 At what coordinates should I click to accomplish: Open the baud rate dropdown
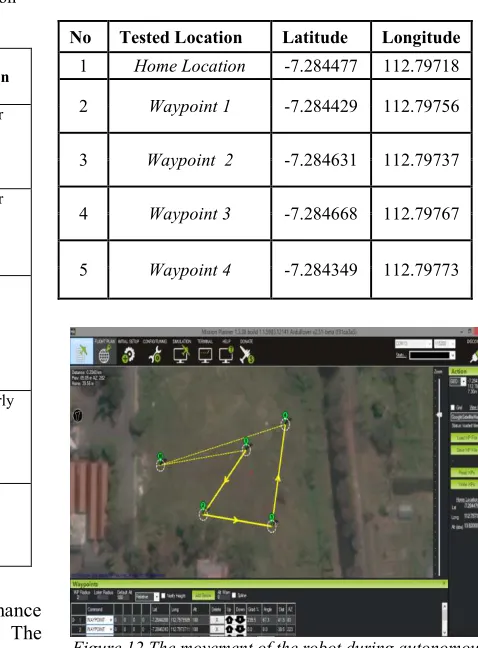pyautogui.click(x=445, y=344)
